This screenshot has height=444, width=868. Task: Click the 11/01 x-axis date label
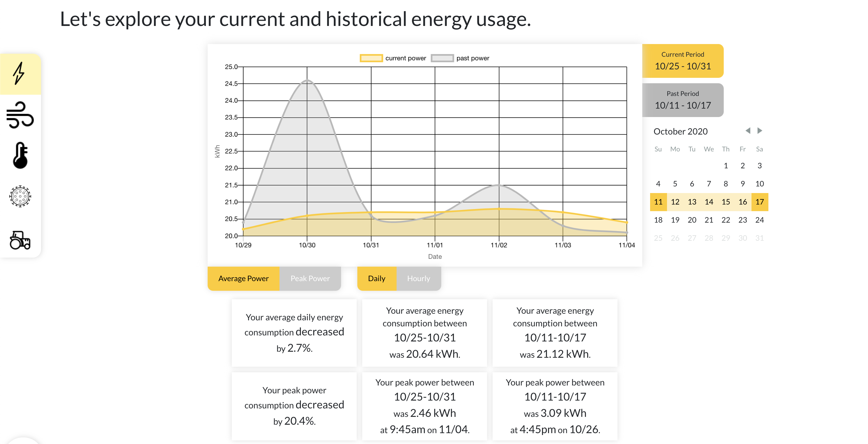point(435,245)
